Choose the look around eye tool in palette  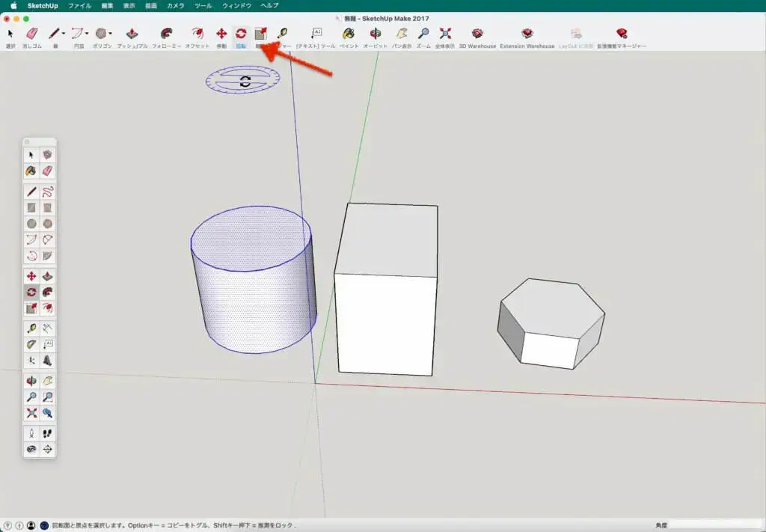click(31, 450)
